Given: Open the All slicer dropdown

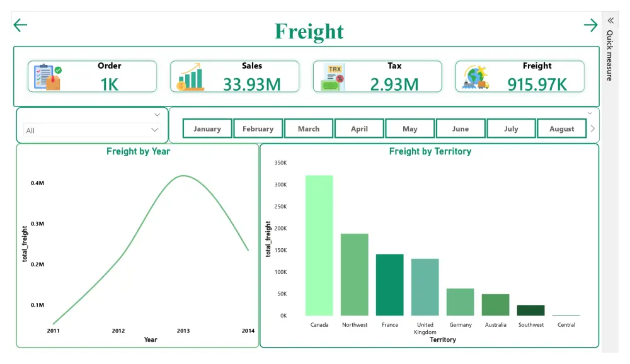Looking at the screenshot, I should point(154,130).
